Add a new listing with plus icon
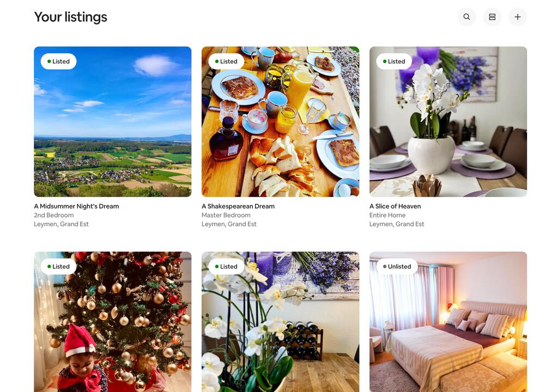 [x=518, y=17]
